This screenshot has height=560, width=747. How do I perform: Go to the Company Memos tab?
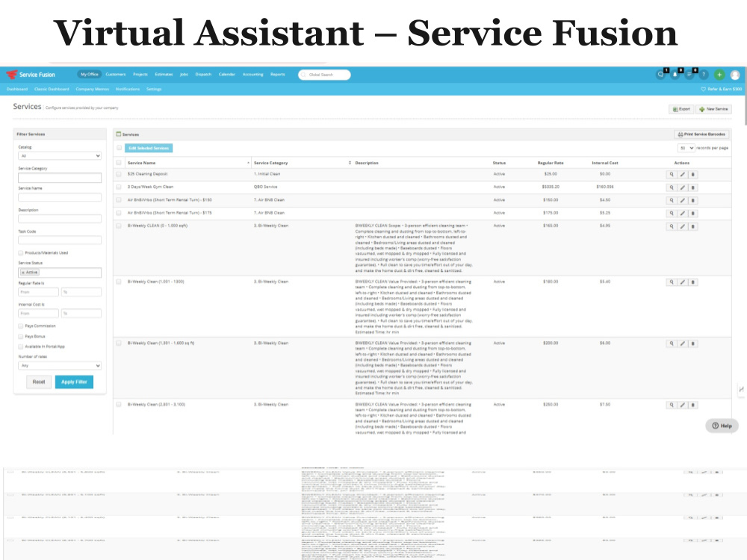tap(93, 89)
